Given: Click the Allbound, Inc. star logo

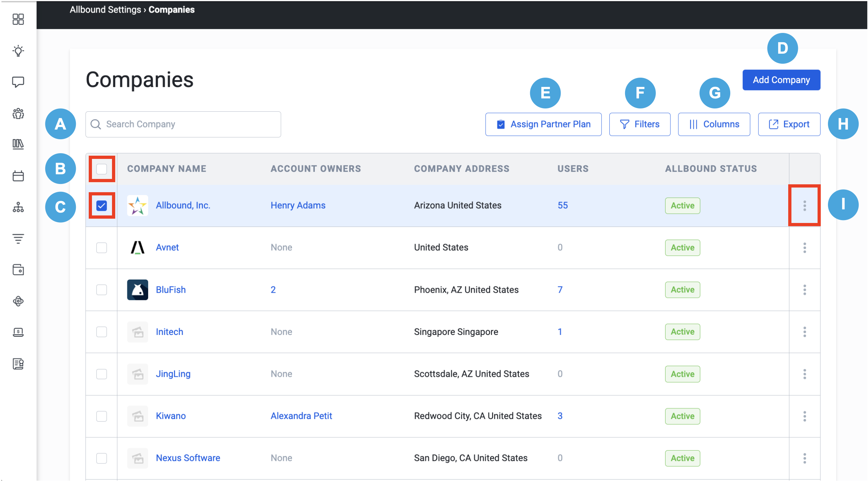Looking at the screenshot, I should 137,205.
